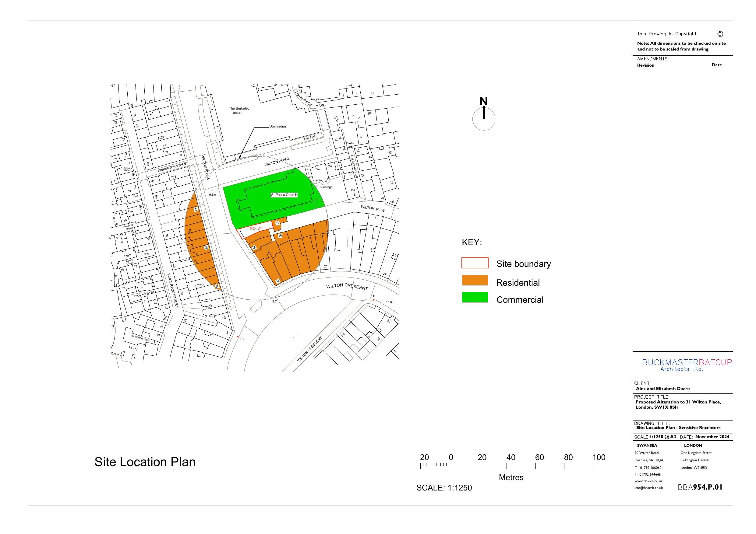756x534 pixels.
Task: Click the 50m radius annotation text
Action: click(277, 126)
